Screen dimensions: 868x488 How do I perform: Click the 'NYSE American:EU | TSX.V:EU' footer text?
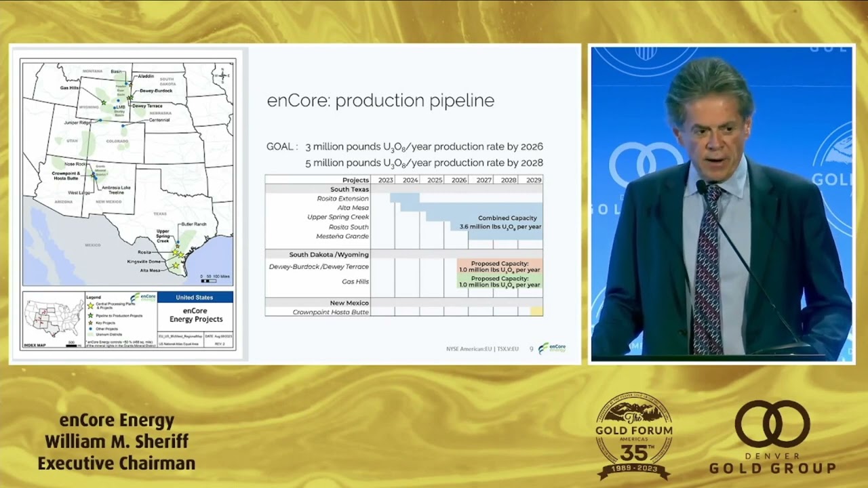[x=482, y=348]
